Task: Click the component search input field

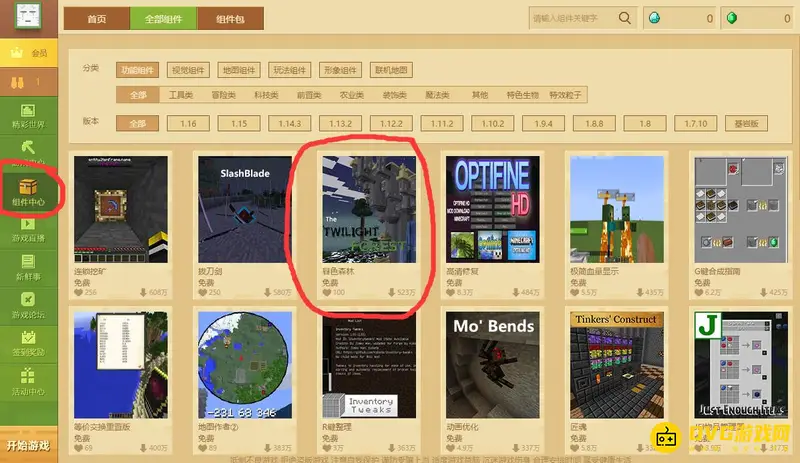Action: (x=571, y=18)
